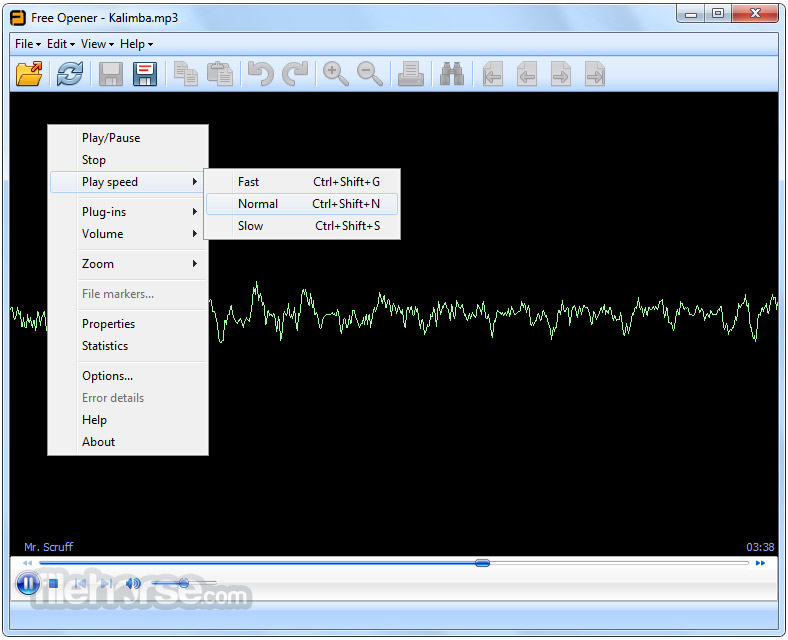Pause playback with the round pause button
Screen dimensions: 788x640
28,583
